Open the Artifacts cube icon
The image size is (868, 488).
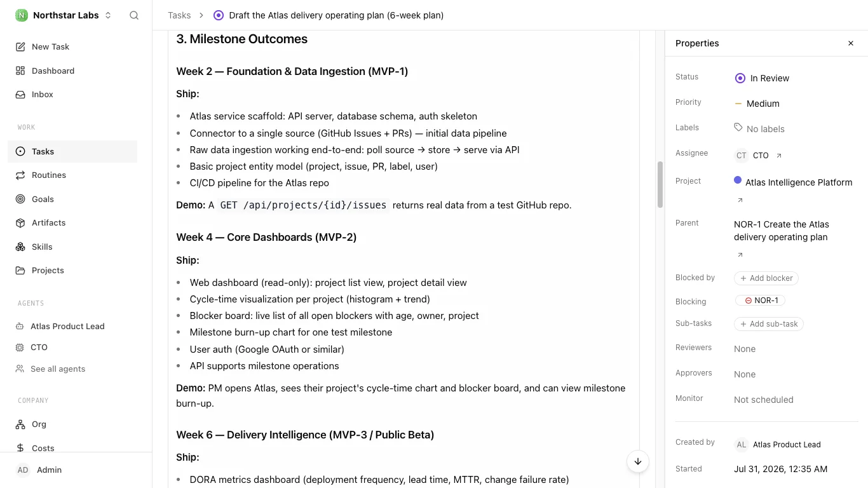[x=20, y=222]
